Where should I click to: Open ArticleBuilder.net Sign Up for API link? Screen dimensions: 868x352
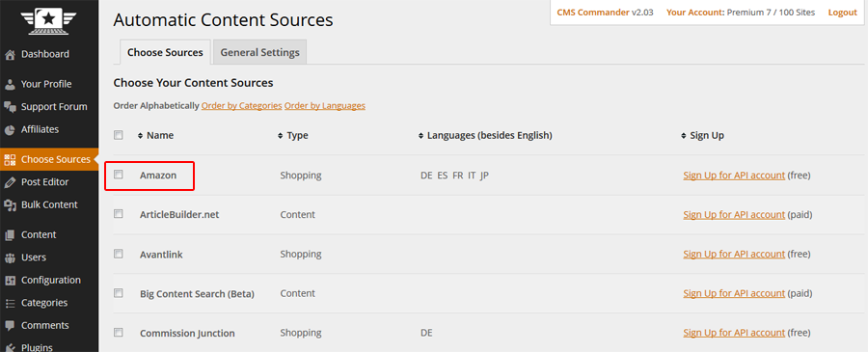click(x=734, y=215)
